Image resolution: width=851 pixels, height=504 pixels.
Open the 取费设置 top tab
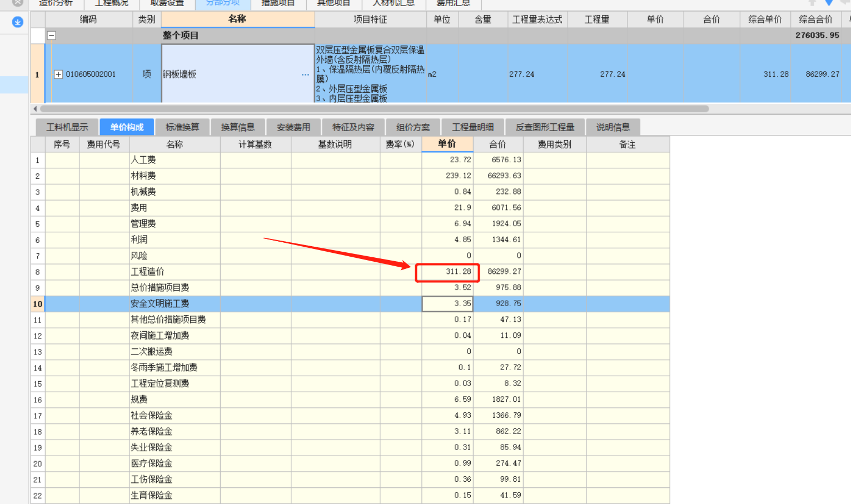167,3
